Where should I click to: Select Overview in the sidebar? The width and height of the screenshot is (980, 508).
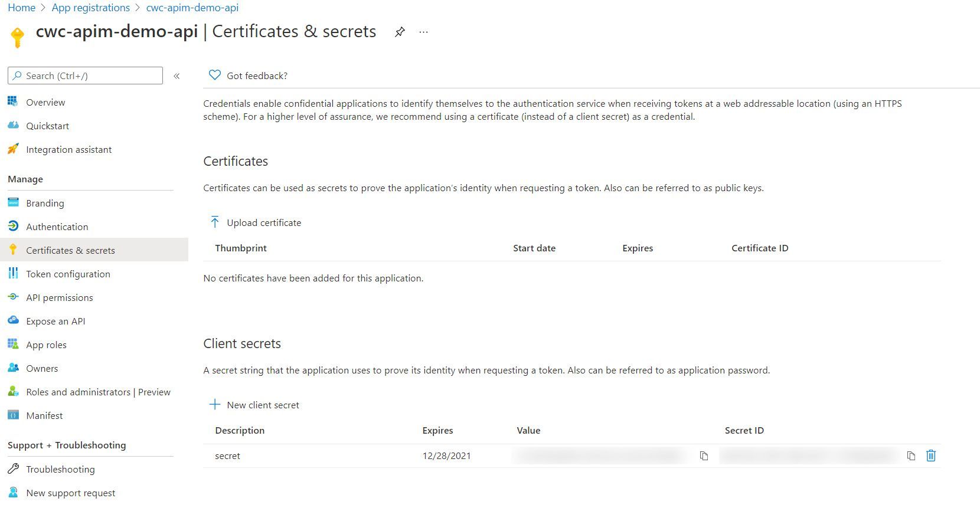pos(45,102)
